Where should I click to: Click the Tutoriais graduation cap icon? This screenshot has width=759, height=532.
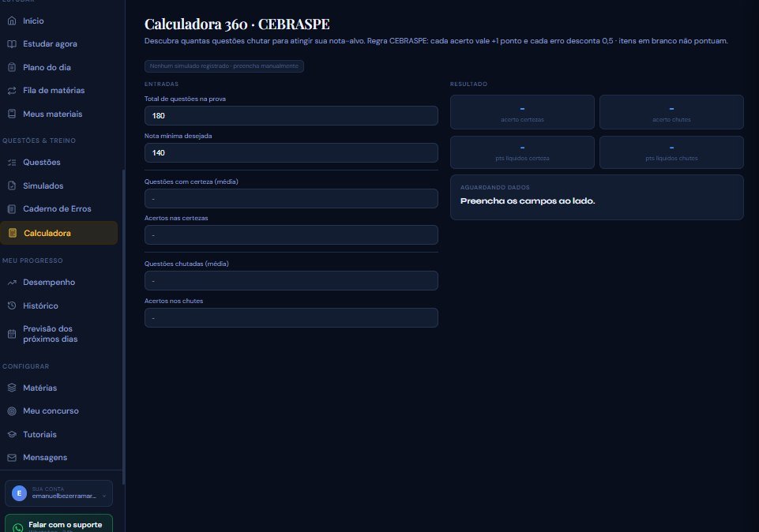[x=12, y=434]
